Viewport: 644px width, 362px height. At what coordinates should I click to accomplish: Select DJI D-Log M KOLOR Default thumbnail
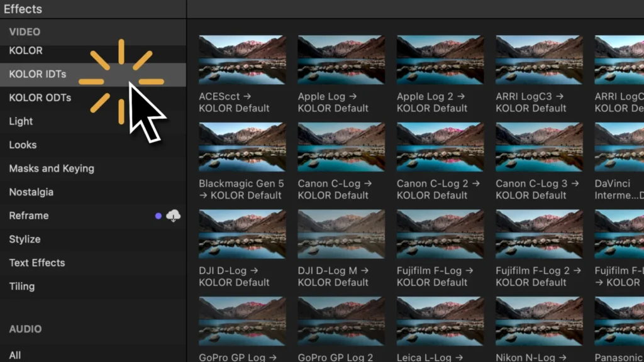coord(341,234)
